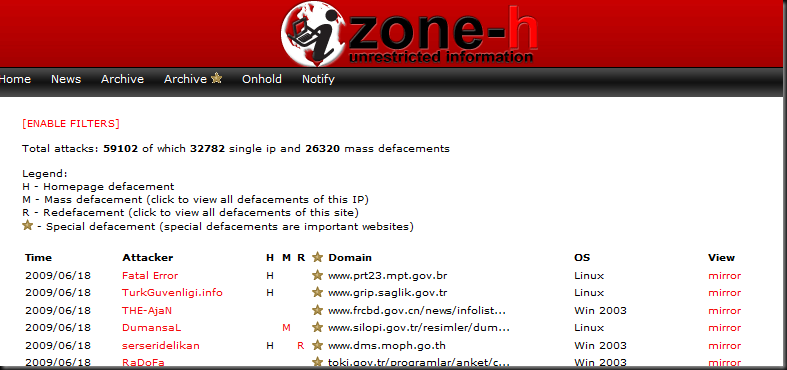Click the Redefacement legend line
Screen dimensions: 787x370
coord(190,212)
